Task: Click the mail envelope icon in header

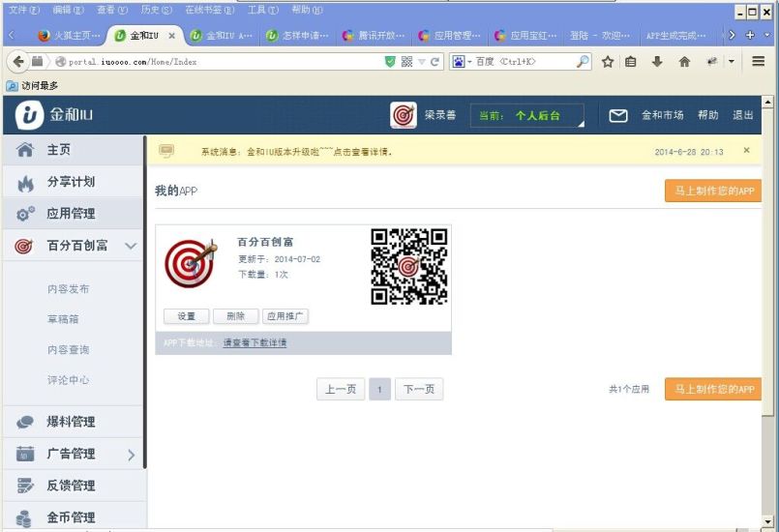Action: pyautogui.click(x=618, y=115)
